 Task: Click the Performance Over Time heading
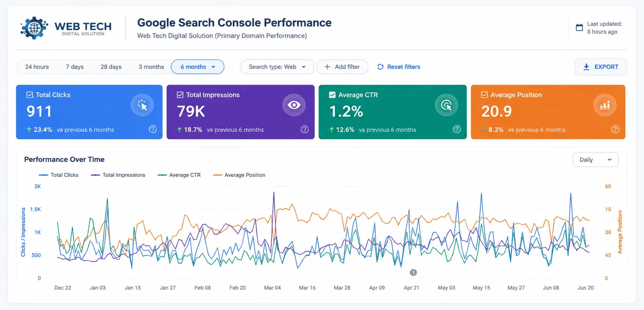point(65,159)
